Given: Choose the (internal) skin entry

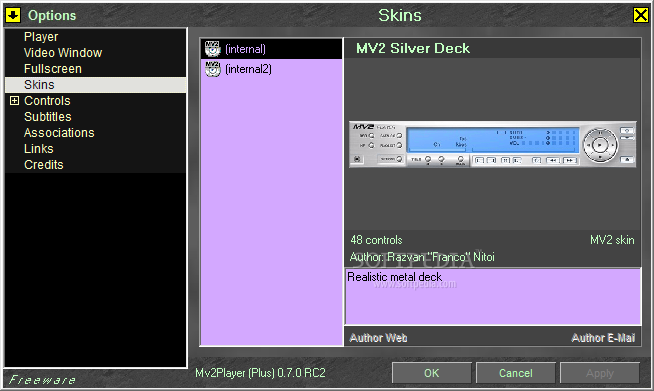Looking at the screenshot, I should coord(272,49).
